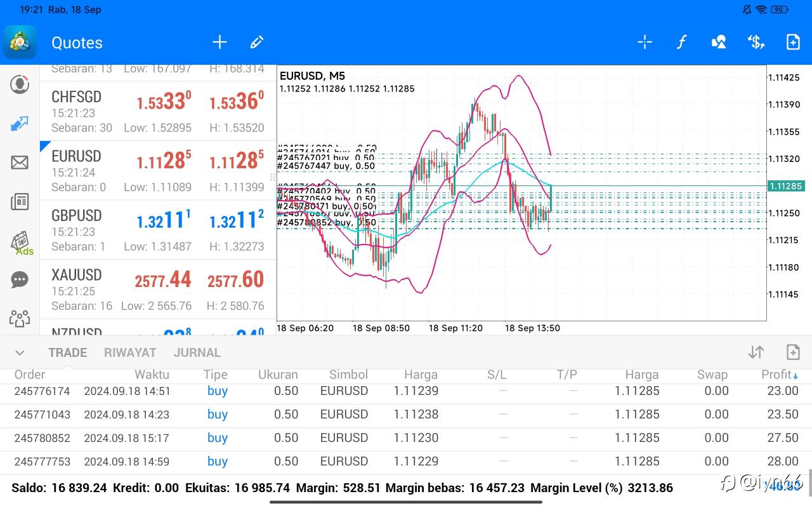Switch to the RIWAYAT tab
The height and width of the screenshot is (508, 812).
coord(130,352)
